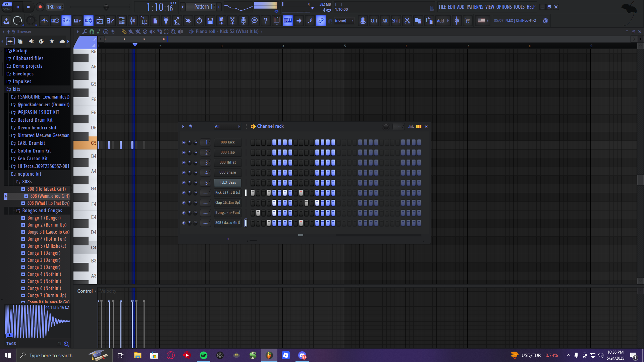The height and width of the screenshot is (362, 644).
Task: Open the TOOLS menu
Action: 519,7
